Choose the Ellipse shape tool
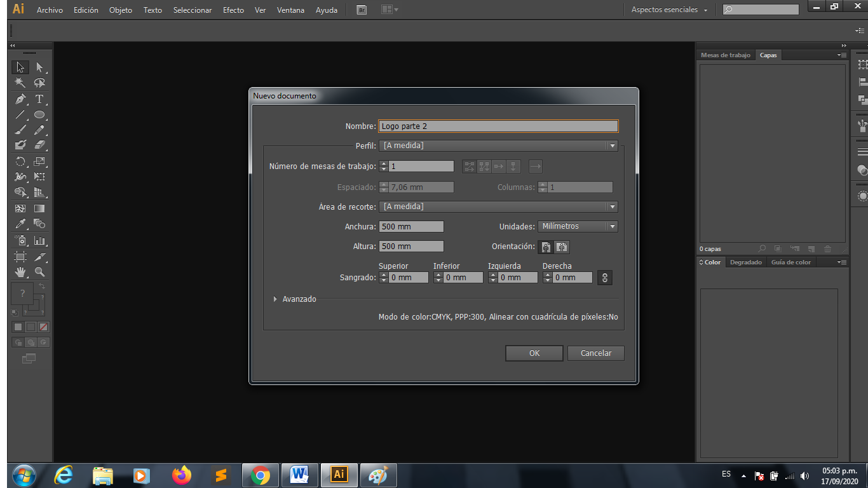The width and height of the screenshot is (868, 488). click(x=39, y=115)
